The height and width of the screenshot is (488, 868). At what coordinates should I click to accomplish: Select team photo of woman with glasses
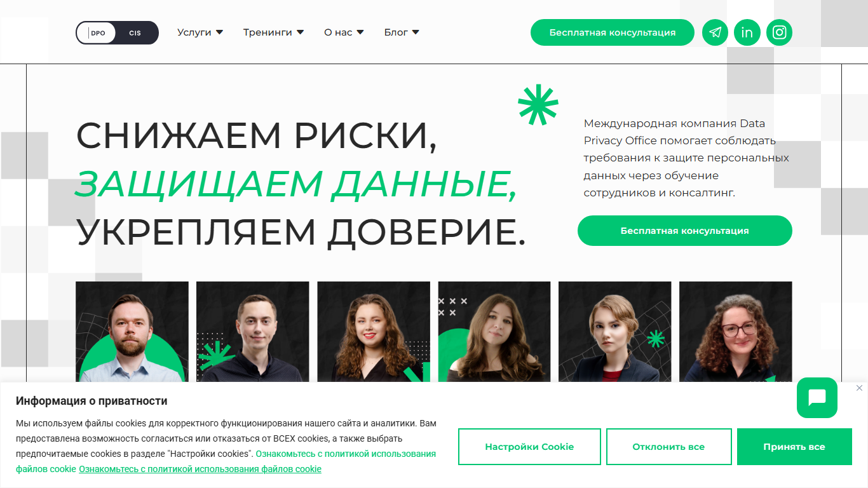pyautogui.click(x=736, y=332)
